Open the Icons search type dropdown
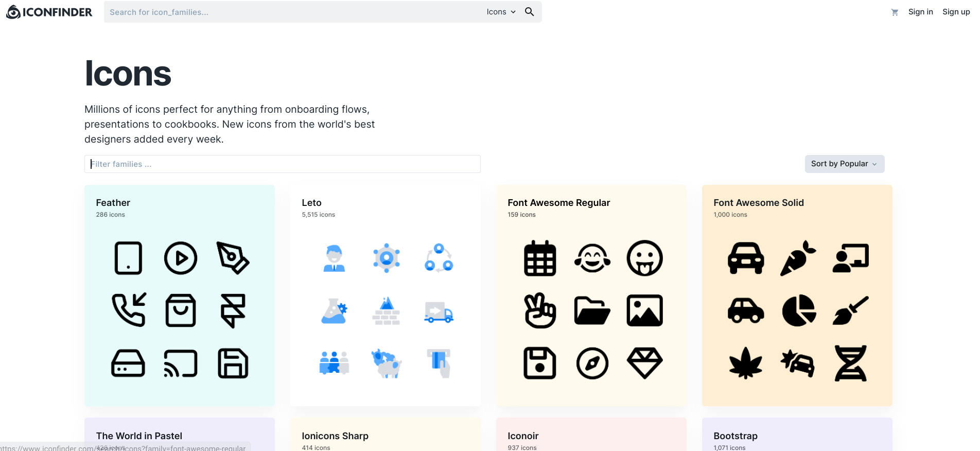This screenshot has width=980, height=451. point(501,12)
